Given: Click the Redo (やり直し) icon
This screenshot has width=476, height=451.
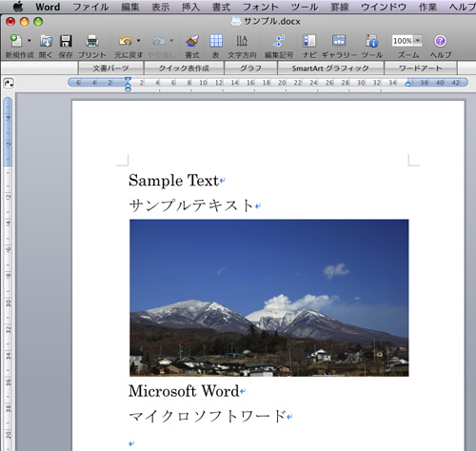Looking at the screenshot, I should tap(159, 41).
